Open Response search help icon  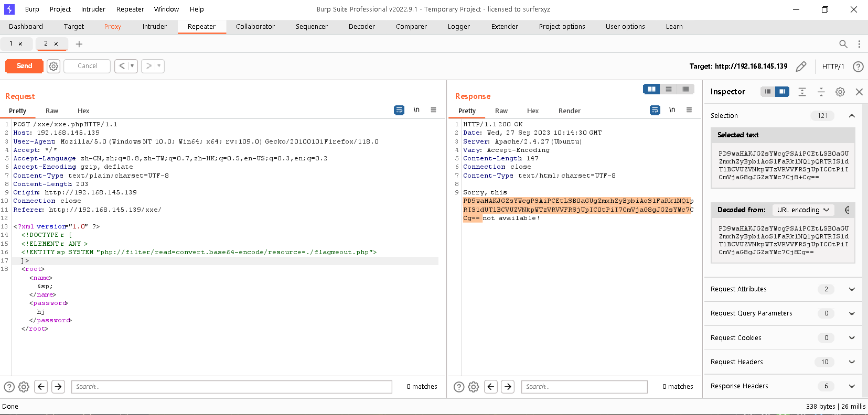[459, 387]
